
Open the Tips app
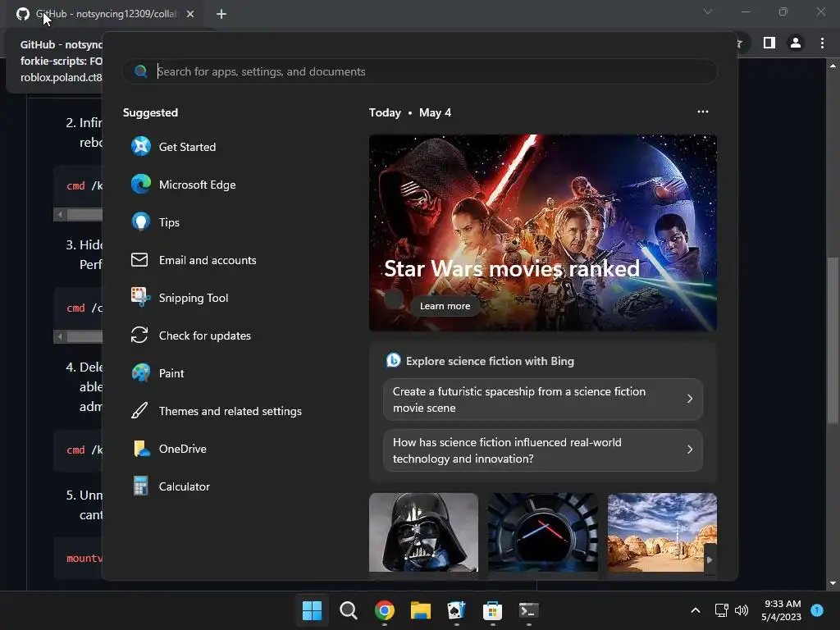(x=155, y=221)
